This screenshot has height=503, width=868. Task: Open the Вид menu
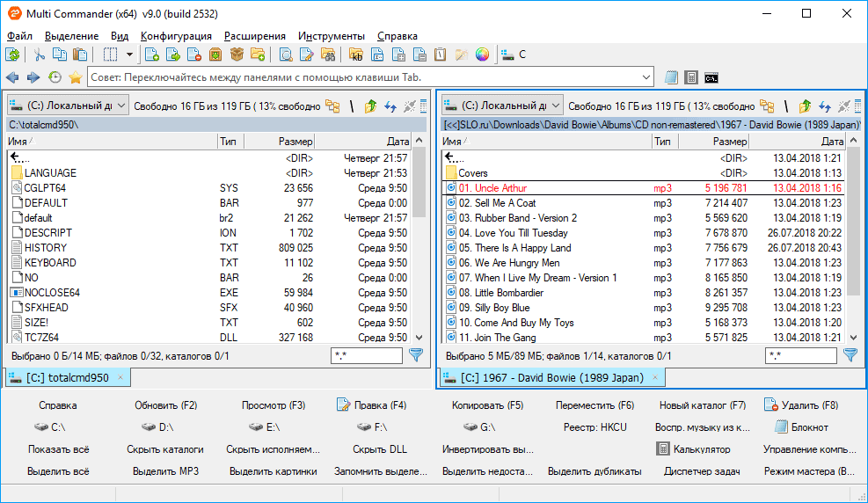click(120, 36)
